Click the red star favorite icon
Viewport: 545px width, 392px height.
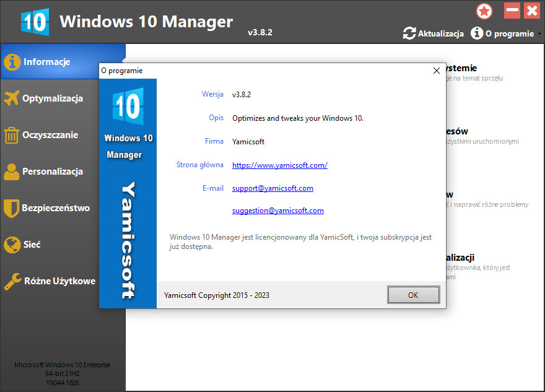click(484, 11)
